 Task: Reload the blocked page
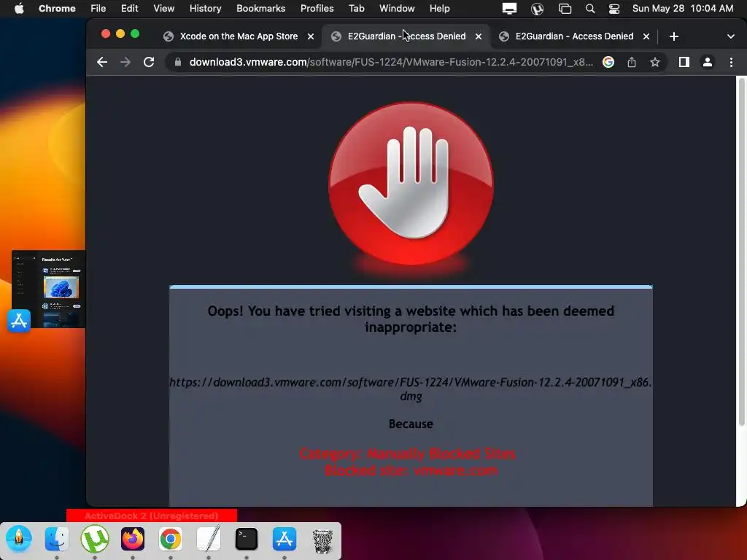149,63
